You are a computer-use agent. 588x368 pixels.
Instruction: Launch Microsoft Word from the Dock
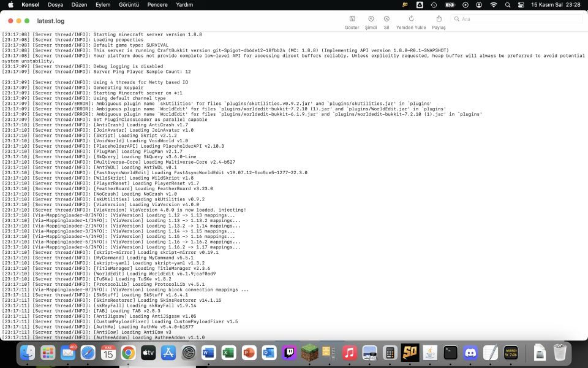tap(208, 353)
